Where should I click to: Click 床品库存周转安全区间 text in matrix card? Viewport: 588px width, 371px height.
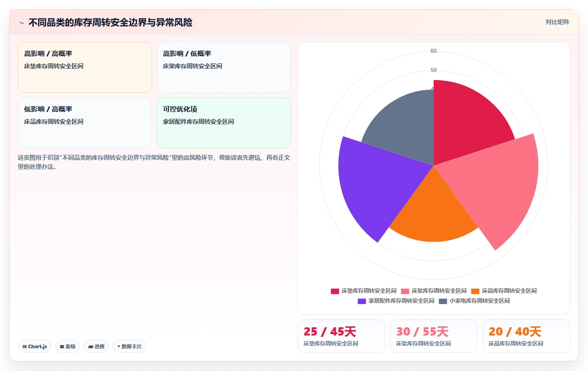point(54,122)
